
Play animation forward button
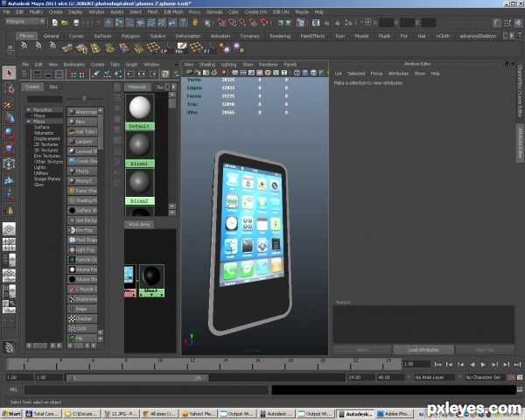coord(483,364)
